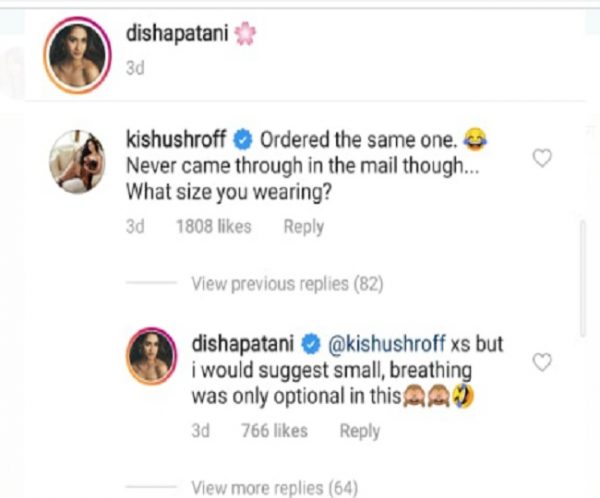
Task: Reply to dishapatani's xs comment
Action: point(360,431)
